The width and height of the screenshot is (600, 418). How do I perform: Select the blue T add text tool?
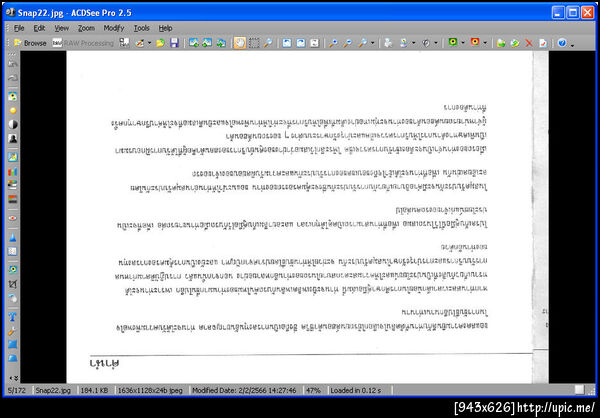13,317
